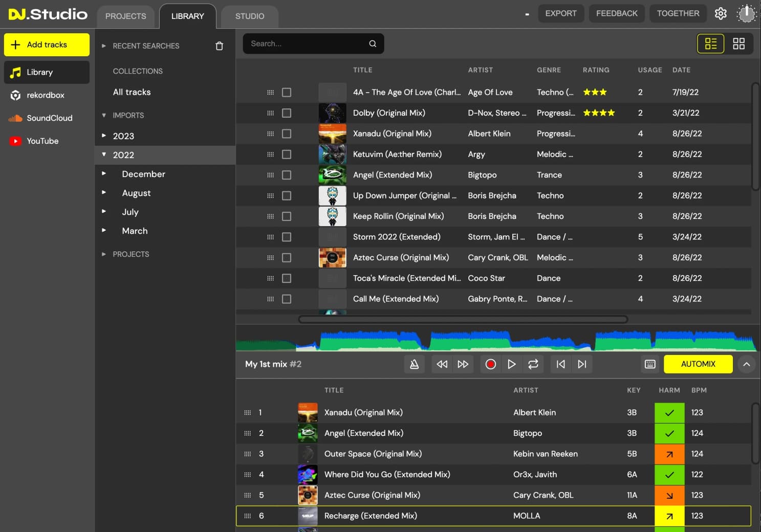Expand Recent Searches section
The height and width of the screenshot is (532, 761).
point(104,46)
